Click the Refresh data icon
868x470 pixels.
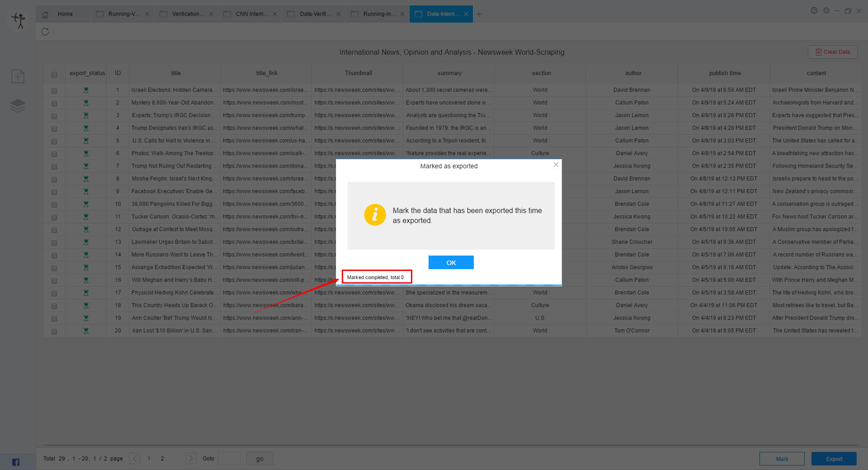(45, 32)
